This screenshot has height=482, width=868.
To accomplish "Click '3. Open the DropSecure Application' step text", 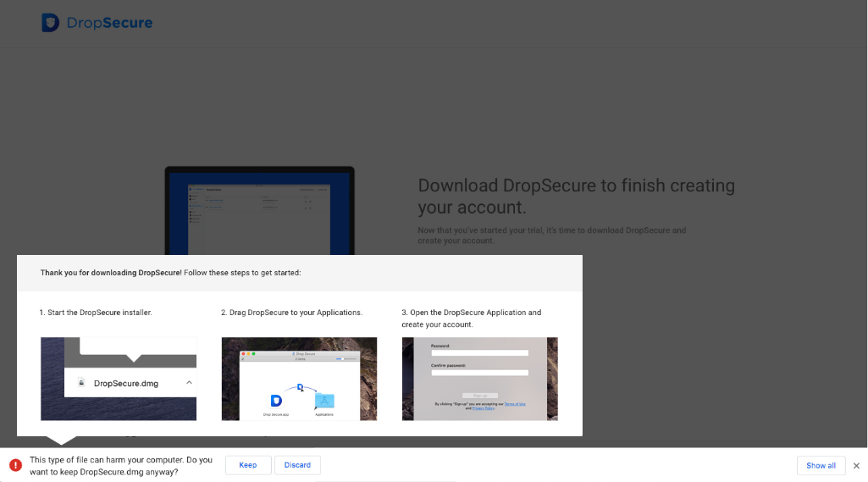I will point(472,319).
